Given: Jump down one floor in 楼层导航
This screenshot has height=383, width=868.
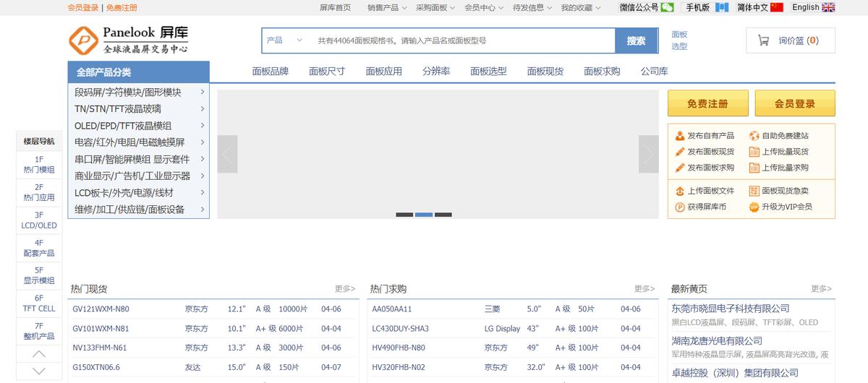Looking at the screenshot, I should point(39,371).
